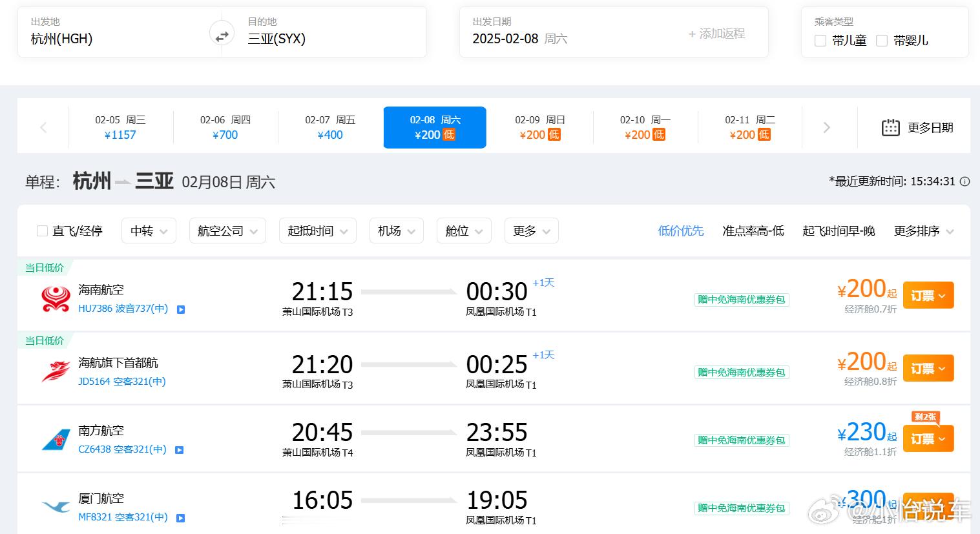Open CZ6438 空客321 flight details link

[122, 449]
